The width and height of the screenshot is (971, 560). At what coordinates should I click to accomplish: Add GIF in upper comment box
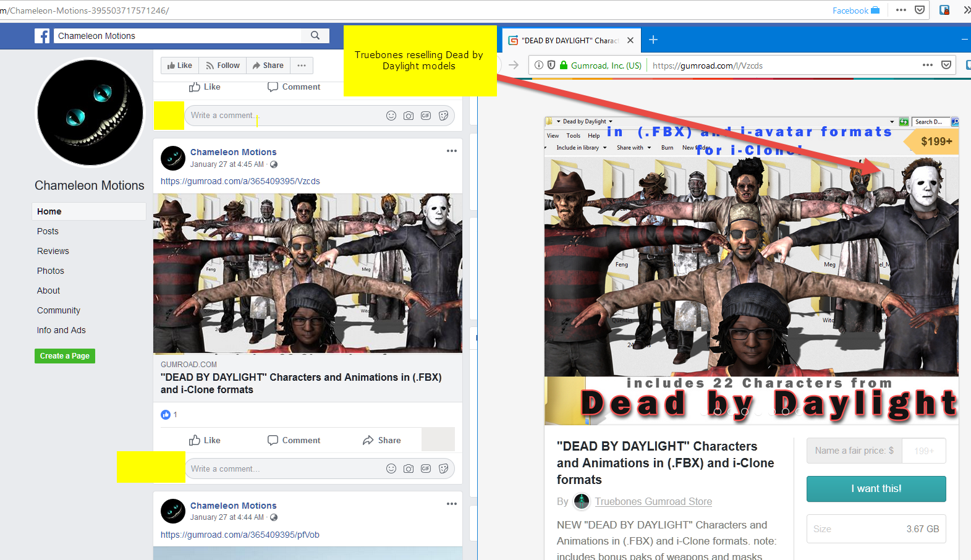(426, 116)
